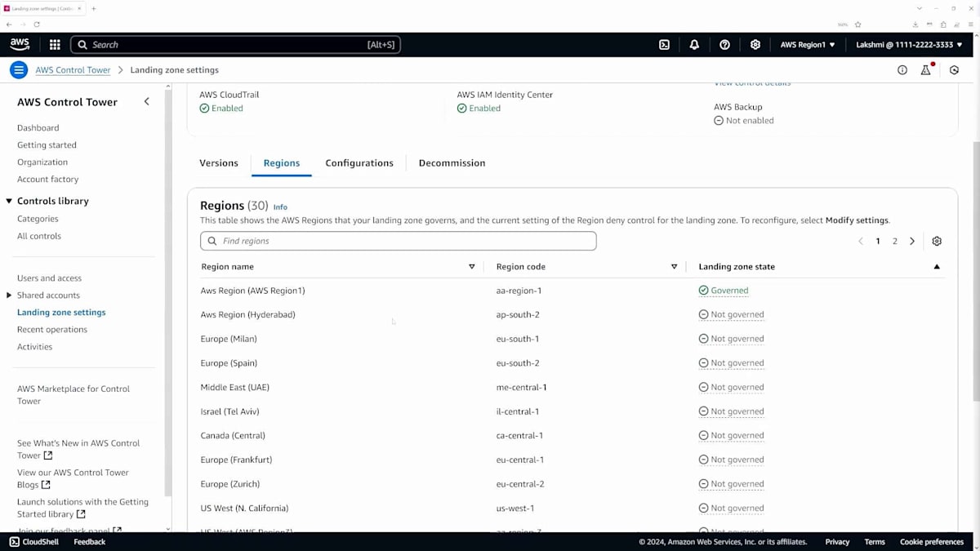
Task: Open Getting started in sidebar
Action: pos(47,145)
